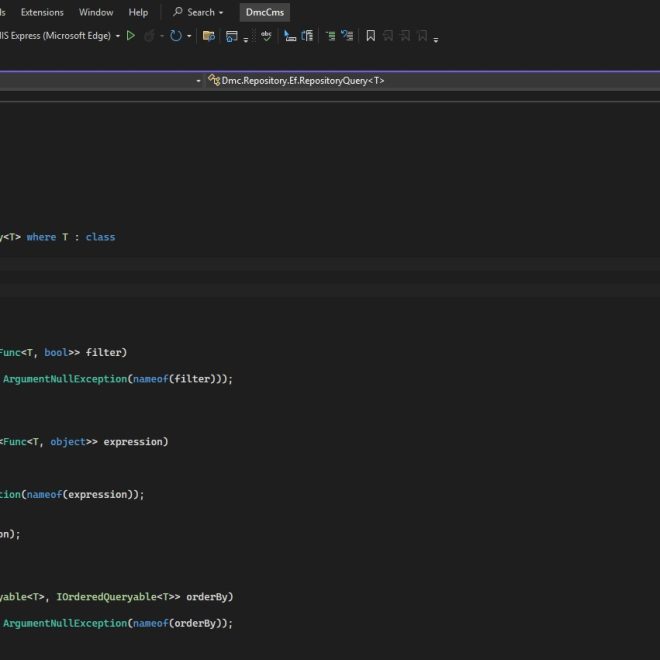Toggle the abc spell checker icon
The image size is (660, 660).
pos(266,35)
